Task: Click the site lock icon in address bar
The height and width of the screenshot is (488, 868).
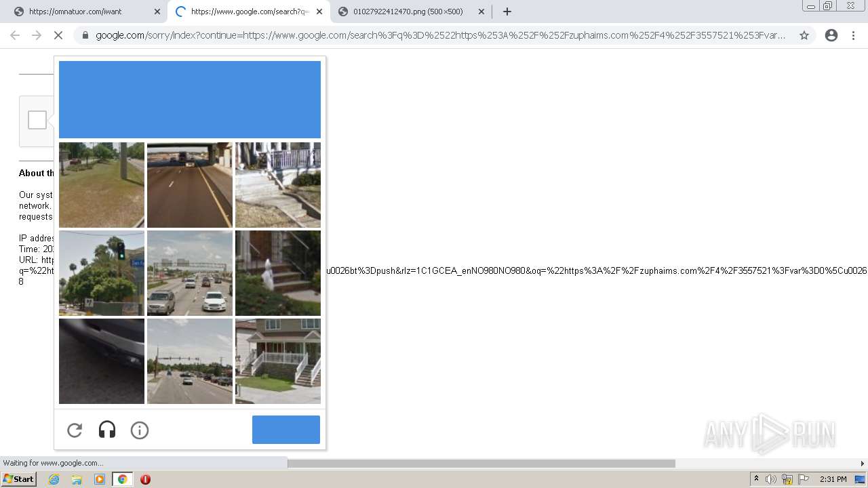Action: coord(85,35)
